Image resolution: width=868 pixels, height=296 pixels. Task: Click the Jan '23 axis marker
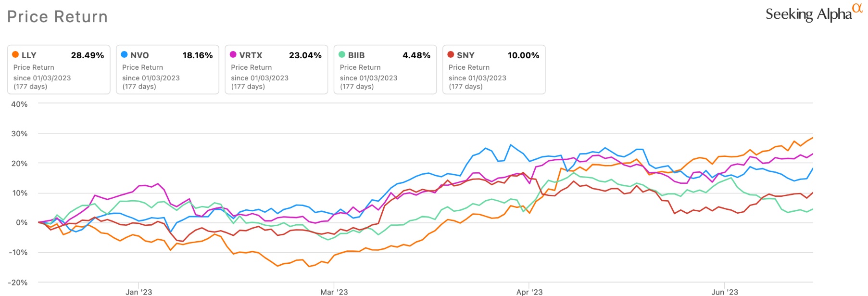point(138,292)
